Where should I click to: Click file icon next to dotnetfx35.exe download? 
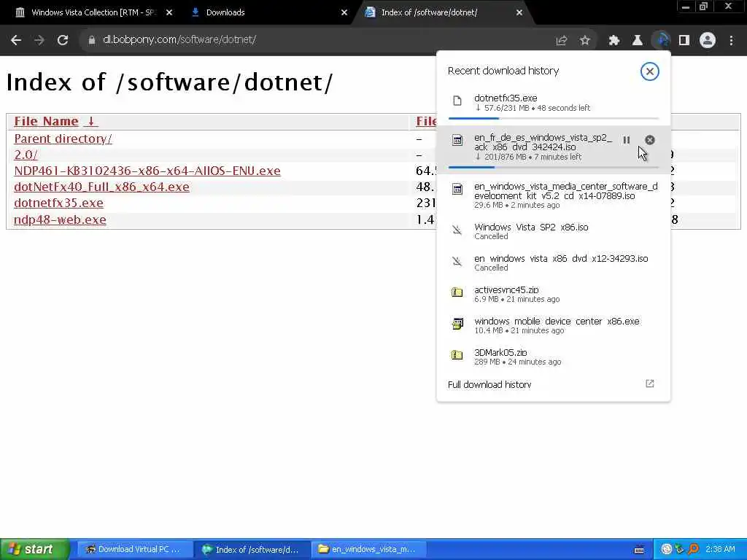click(x=457, y=101)
